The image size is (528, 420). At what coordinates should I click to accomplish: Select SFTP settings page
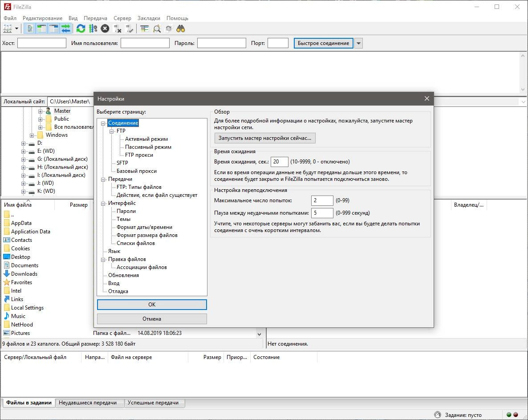click(x=122, y=163)
